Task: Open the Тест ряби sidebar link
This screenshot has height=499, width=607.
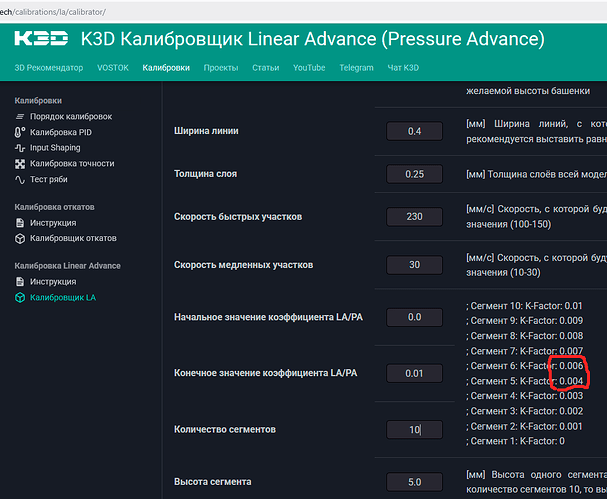Action: point(49,180)
